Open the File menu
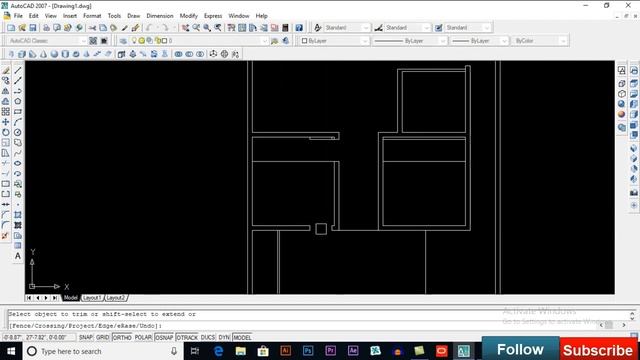 point(18,16)
